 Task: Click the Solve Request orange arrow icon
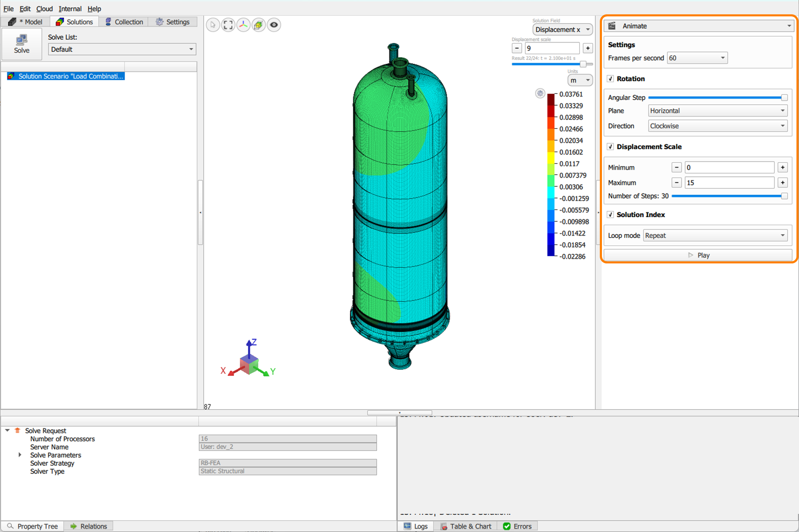tap(18, 430)
